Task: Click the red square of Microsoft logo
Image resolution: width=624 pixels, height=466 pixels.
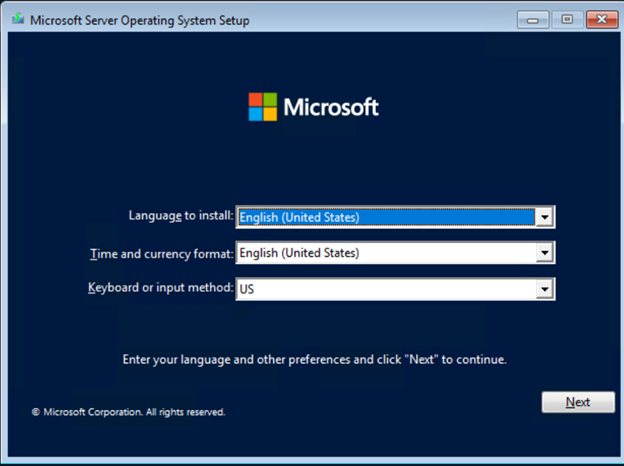Action: pyautogui.click(x=256, y=100)
